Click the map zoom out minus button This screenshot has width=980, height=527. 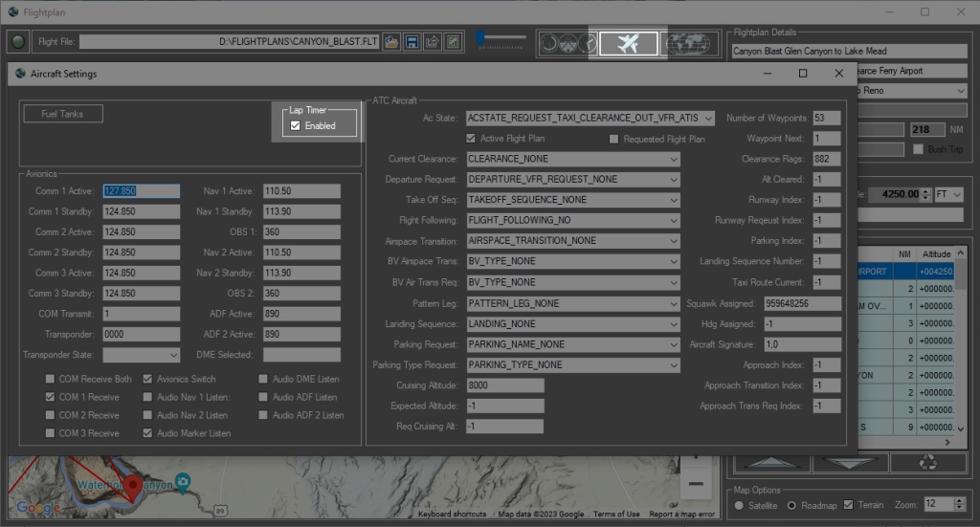(x=697, y=483)
